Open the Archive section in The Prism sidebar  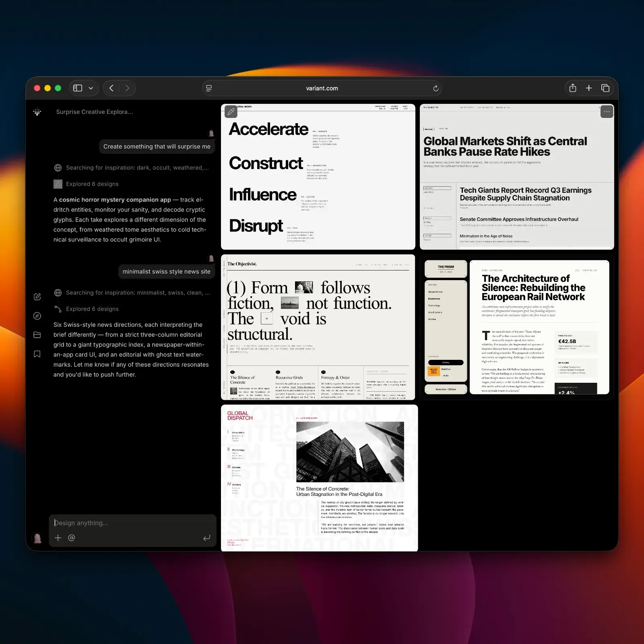(431, 319)
